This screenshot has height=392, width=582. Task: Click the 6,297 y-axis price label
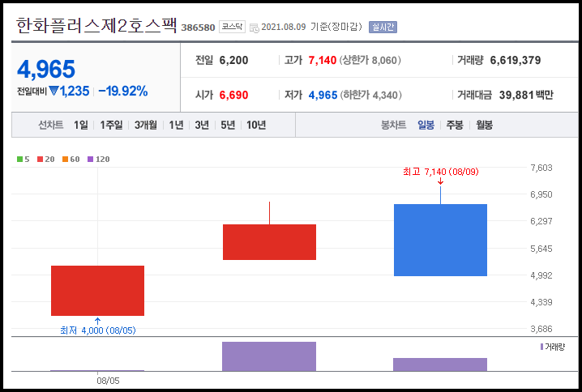tap(541, 221)
